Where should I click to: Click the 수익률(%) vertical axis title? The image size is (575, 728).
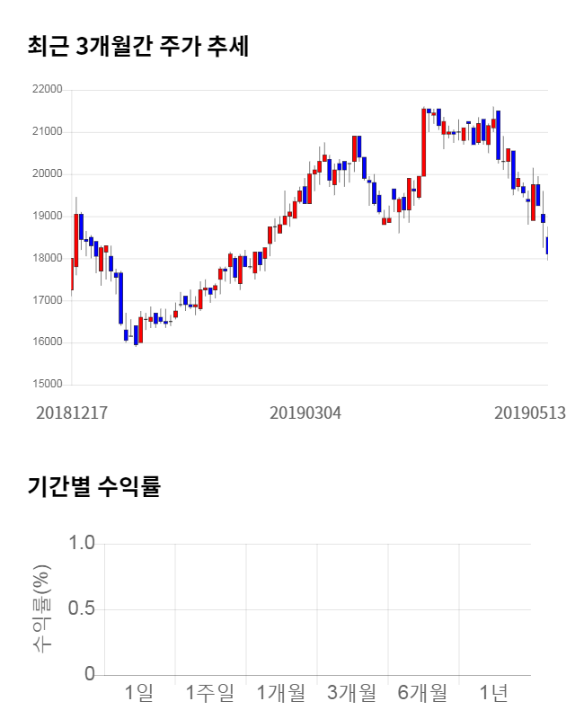point(41,608)
